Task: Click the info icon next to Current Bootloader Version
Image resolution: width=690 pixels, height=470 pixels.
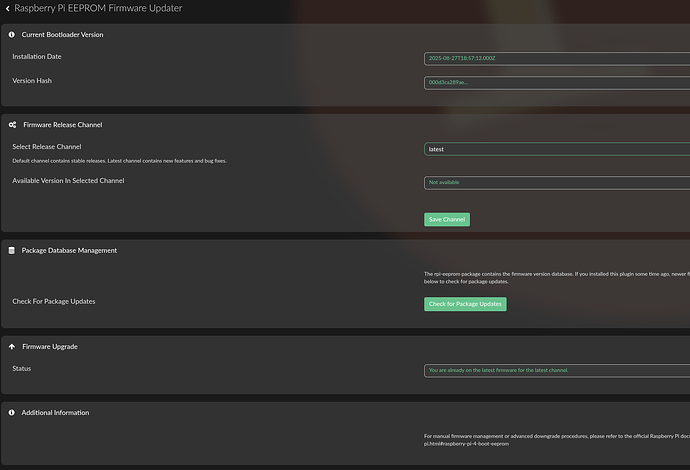Action: pyautogui.click(x=11, y=35)
